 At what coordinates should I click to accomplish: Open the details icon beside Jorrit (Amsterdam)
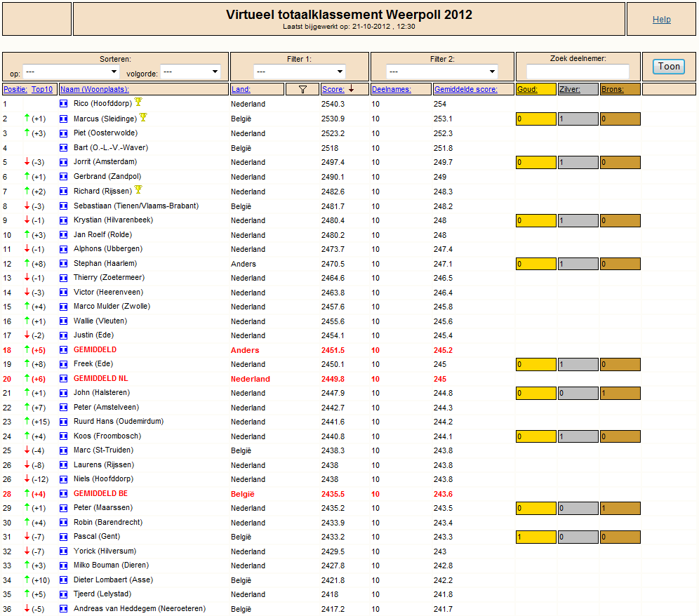click(63, 162)
